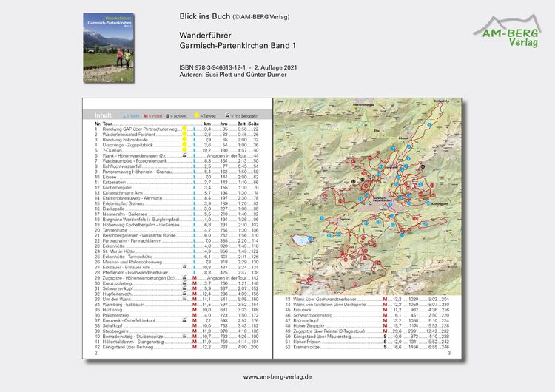Open the Wanderführer book cover thumbnail
Screen dimensions: 555x392
click(x=109, y=48)
